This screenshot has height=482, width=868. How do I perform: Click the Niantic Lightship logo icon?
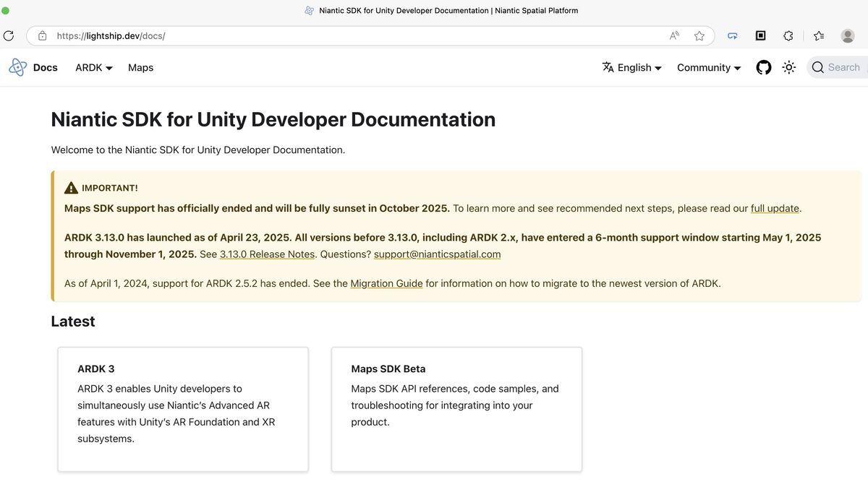click(18, 67)
